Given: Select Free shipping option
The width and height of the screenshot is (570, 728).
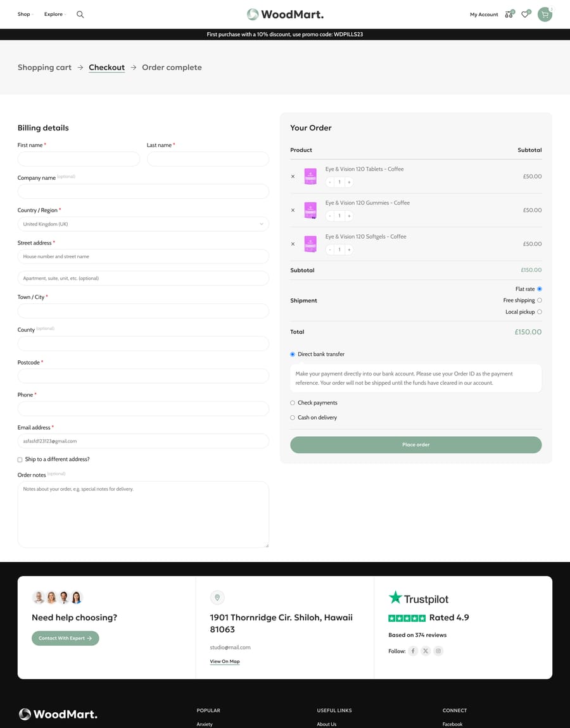Looking at the screenshot, I should (x=540, y=301).
